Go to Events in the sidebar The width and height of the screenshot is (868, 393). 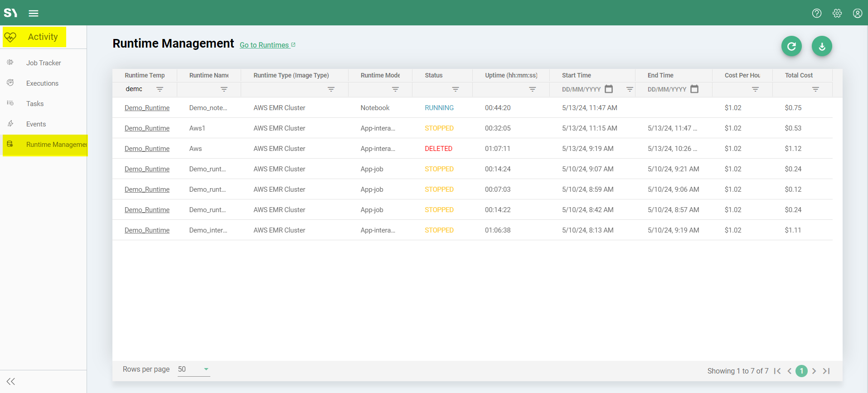point(36,124)
